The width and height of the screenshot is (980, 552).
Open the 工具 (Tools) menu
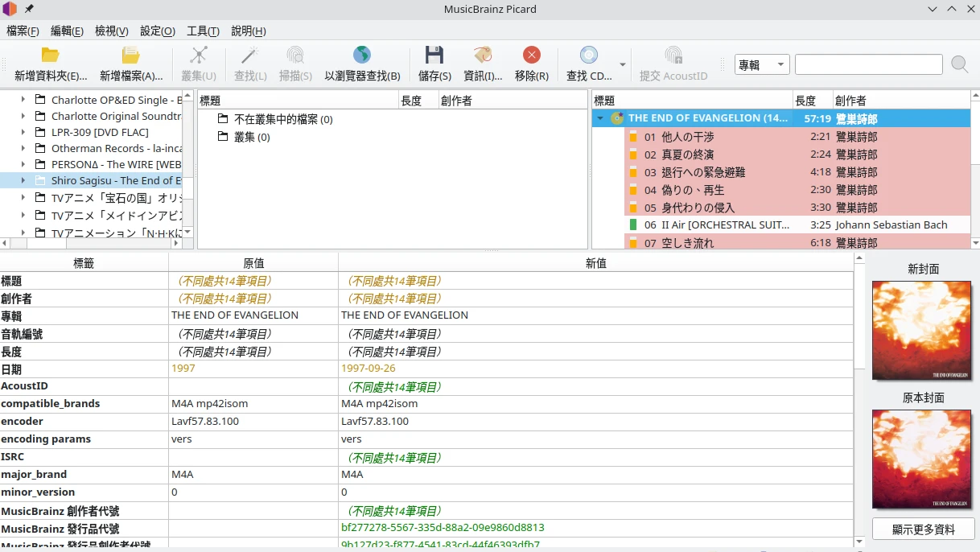click(x=203, y=31)
